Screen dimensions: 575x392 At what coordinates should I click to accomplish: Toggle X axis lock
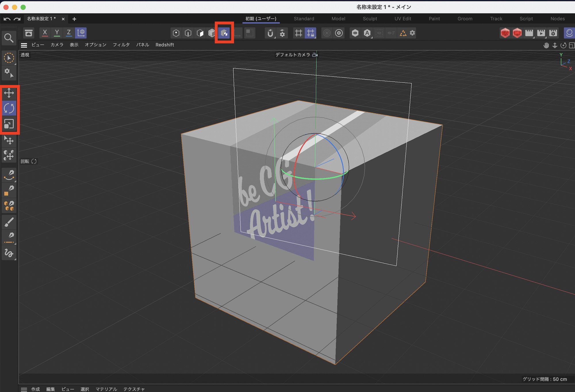(45, 33)
